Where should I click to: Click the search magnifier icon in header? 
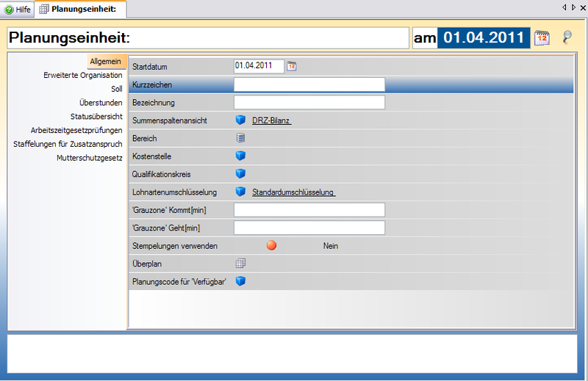[x=567, y=38]
